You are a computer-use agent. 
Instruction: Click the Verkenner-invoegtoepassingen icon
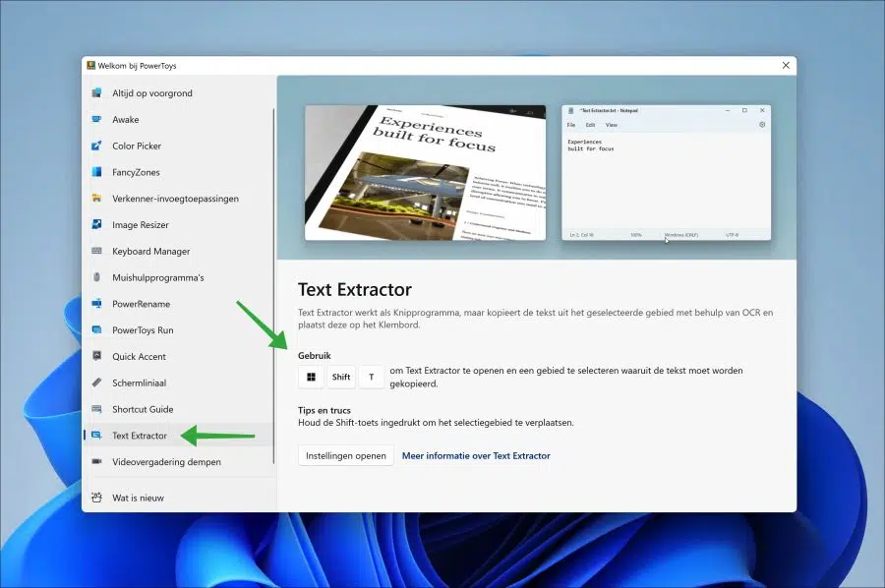tap(96, 198)
